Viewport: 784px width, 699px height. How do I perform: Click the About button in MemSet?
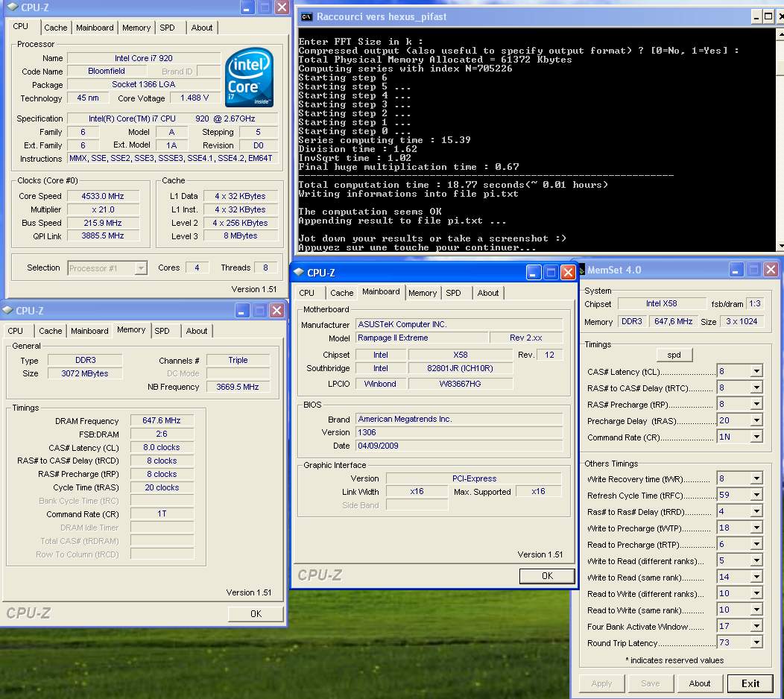700,683
